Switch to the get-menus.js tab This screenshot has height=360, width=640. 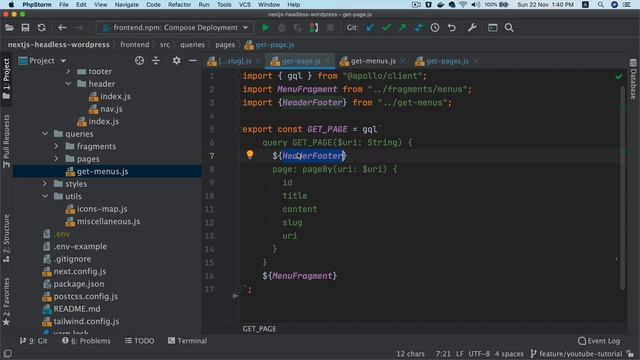(x=373, y=61)
